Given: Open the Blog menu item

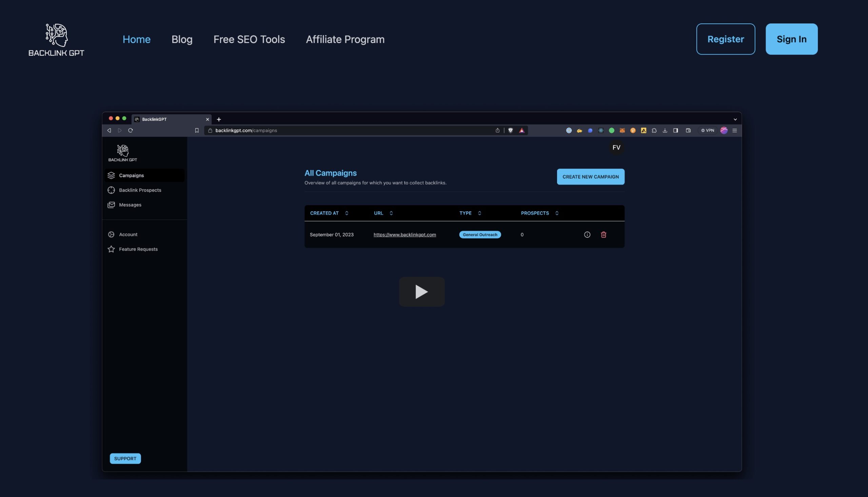Looking at the screenshot, I should click(182, 39).
